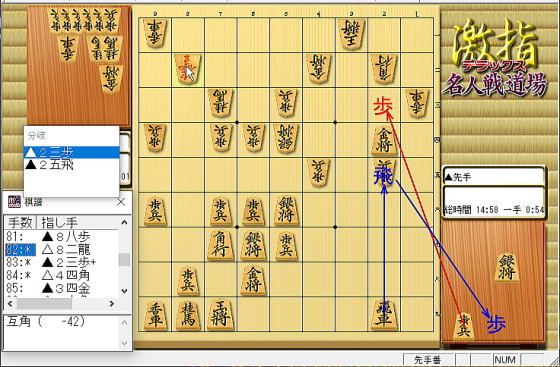The image size is (560, 367).
Task: Select the ▲２五飛 branch option
Action: pyautogui.click(x=71, y=165)
